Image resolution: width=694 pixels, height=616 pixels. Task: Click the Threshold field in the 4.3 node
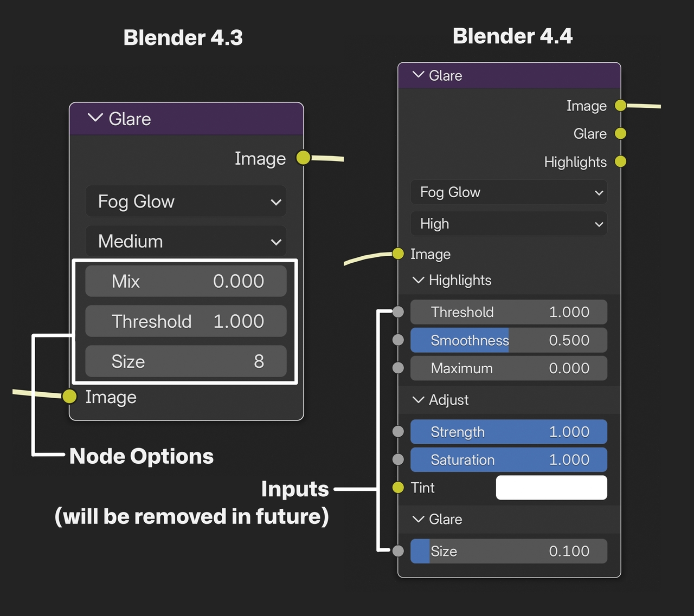(186, 321)
